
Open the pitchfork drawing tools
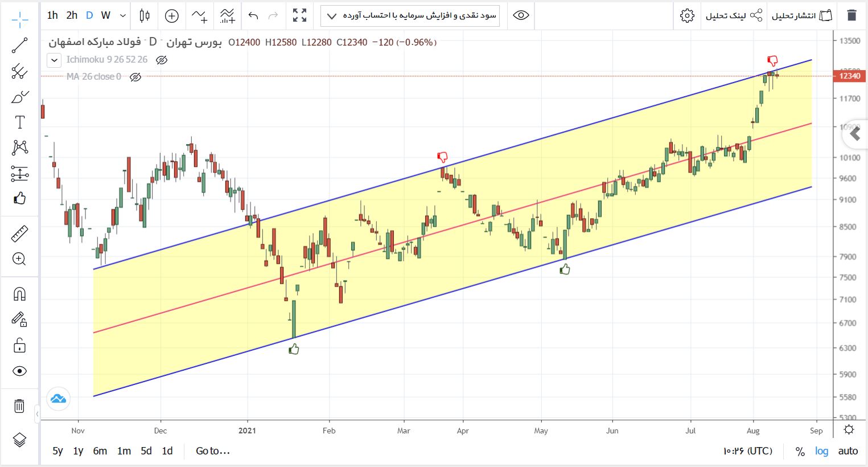pyautogui.click(x=19, y=71)
